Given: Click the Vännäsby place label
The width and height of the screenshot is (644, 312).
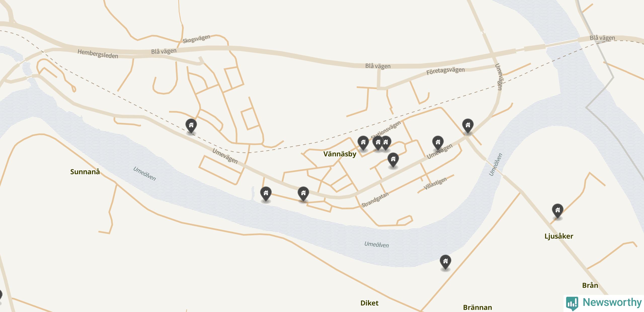Looking at the screenshot, I should 340,154.
